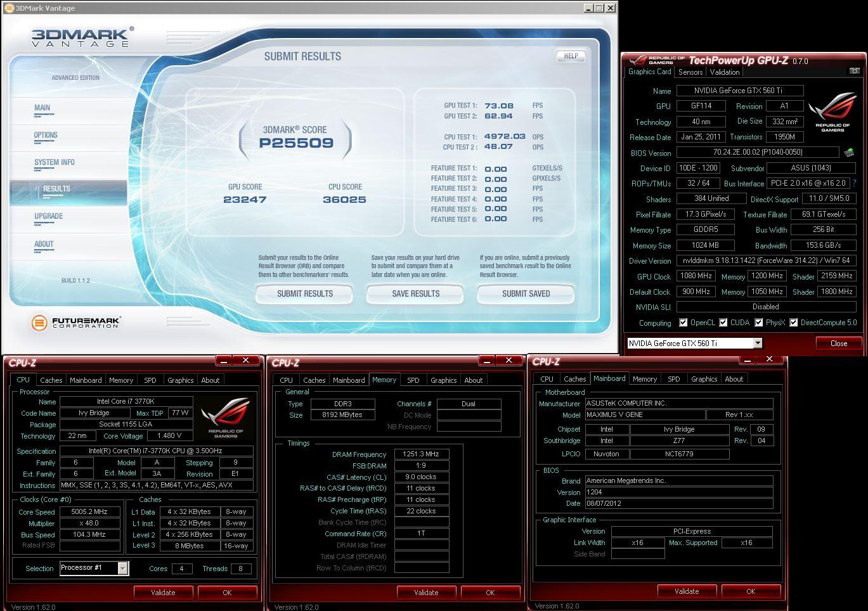868x611 pixels.
Task: Toggle the PhysX checkbox
Action: [758, 323]
